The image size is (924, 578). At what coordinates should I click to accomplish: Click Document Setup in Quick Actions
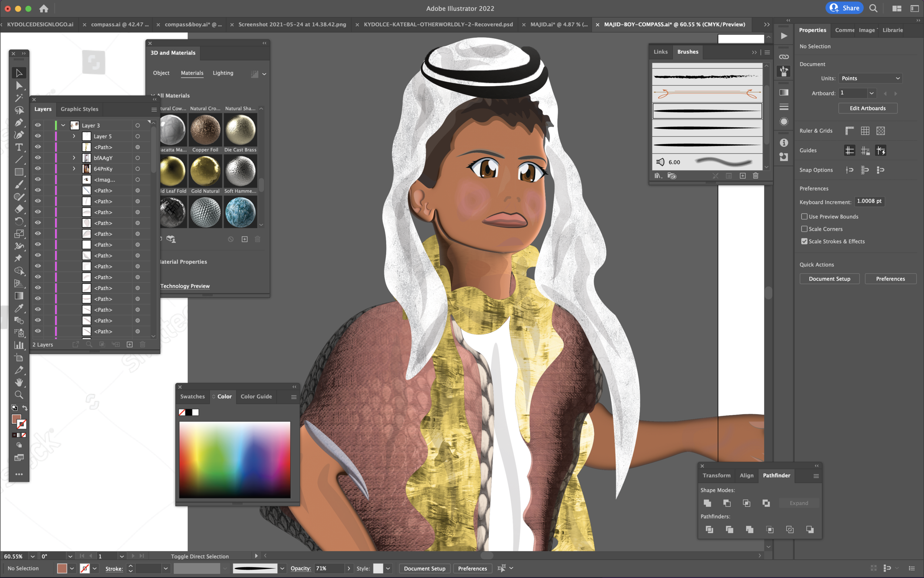[x=829, y=279]
